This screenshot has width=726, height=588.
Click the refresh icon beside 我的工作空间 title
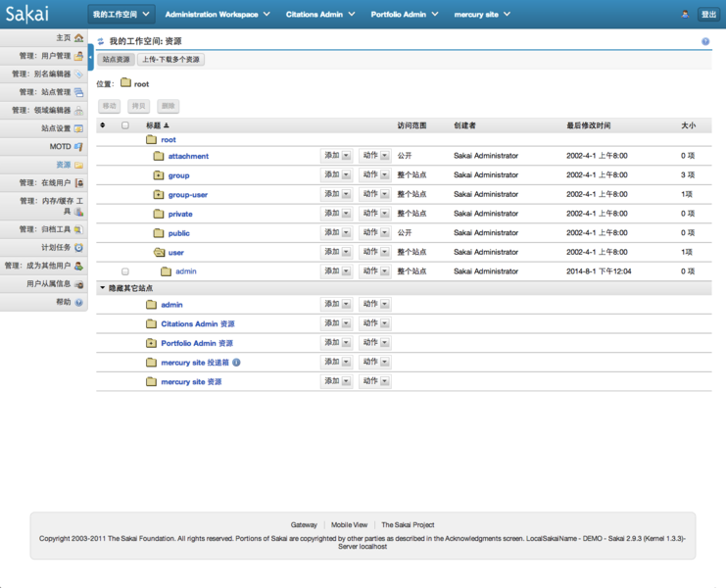point(101,41)
